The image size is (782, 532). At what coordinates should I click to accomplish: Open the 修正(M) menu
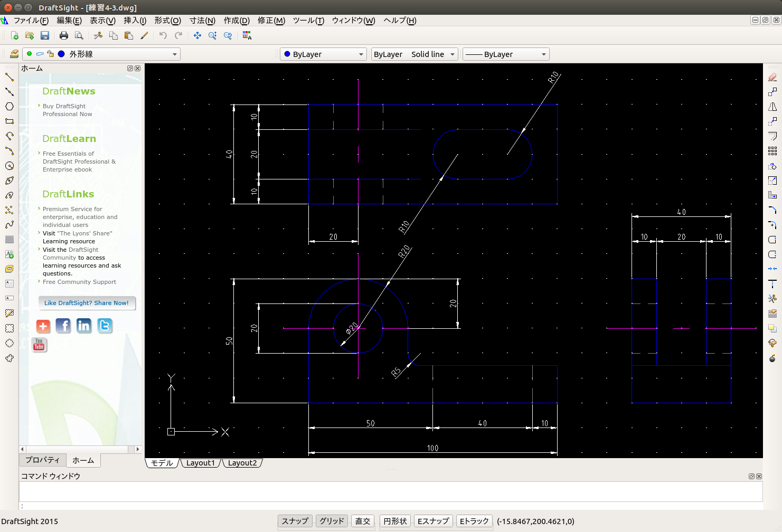pos(271,21)
